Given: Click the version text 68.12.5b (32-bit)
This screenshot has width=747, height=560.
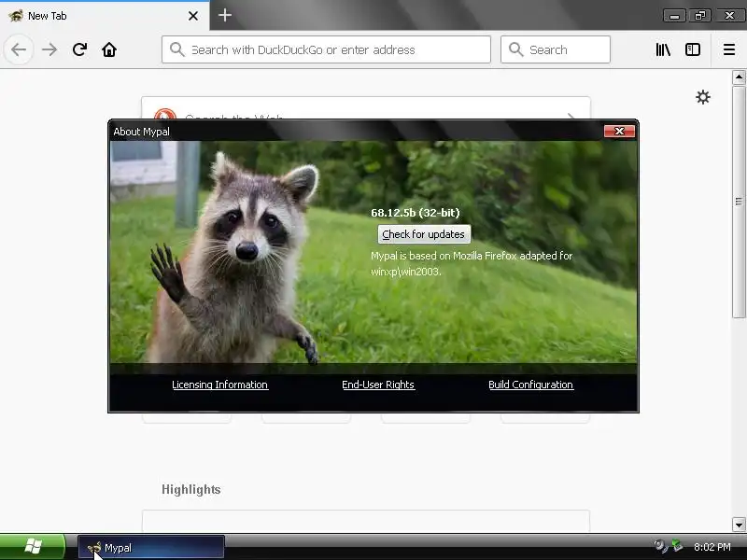Looking at the screenshot, I should tap(416, 213).
